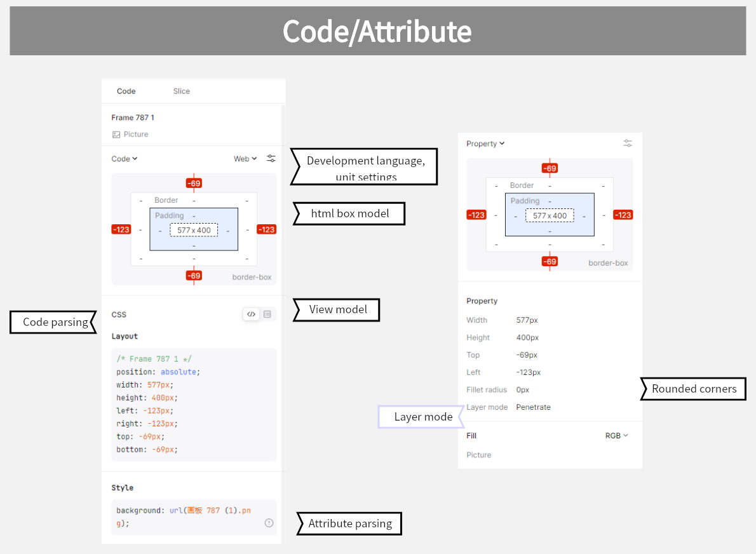Select the list view toggle icon in CSS row
Viewport: 756px width, 554px height.
coord(267,314)
